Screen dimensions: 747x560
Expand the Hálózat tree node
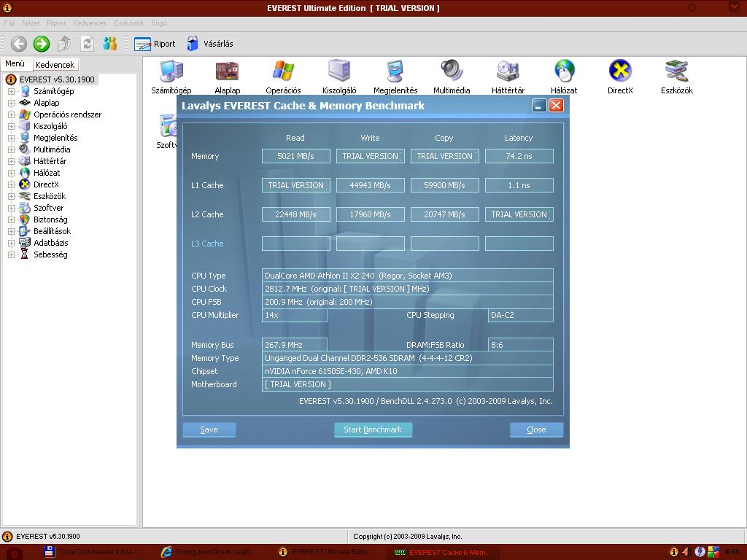coord(11,173)
